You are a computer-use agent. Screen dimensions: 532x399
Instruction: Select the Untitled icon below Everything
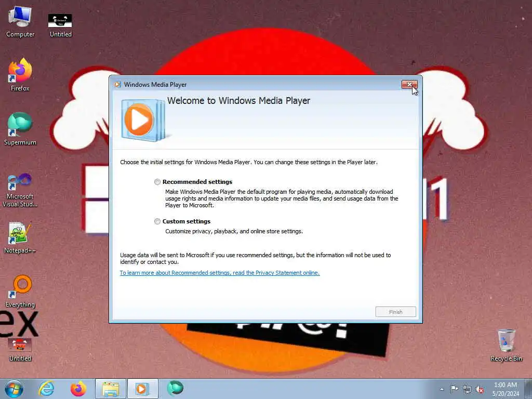(x=20, y=350)
